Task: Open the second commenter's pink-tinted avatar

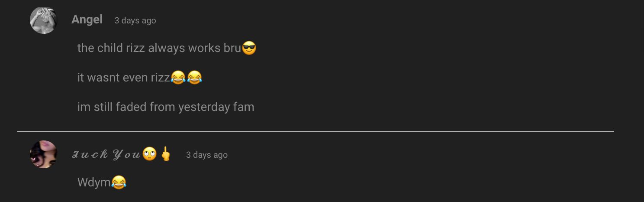Action: (43, 154)
